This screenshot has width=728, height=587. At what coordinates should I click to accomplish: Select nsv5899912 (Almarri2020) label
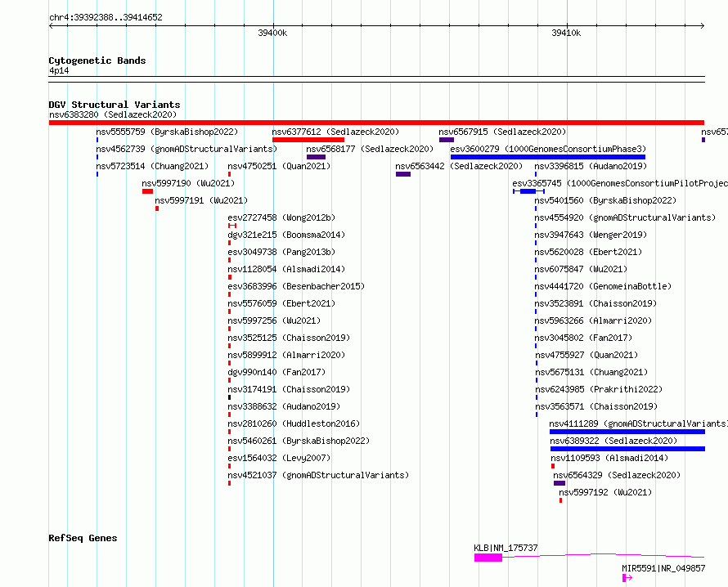pos(286,355)
